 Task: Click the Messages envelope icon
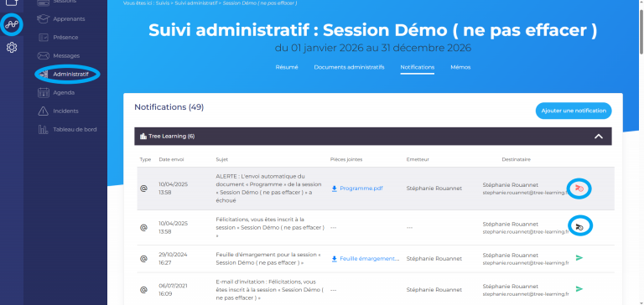(43, 56)
